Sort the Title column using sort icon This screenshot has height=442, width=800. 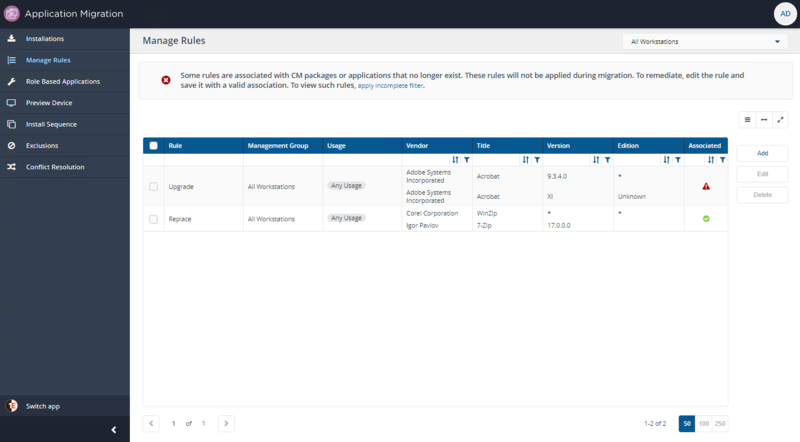[525, 159]
